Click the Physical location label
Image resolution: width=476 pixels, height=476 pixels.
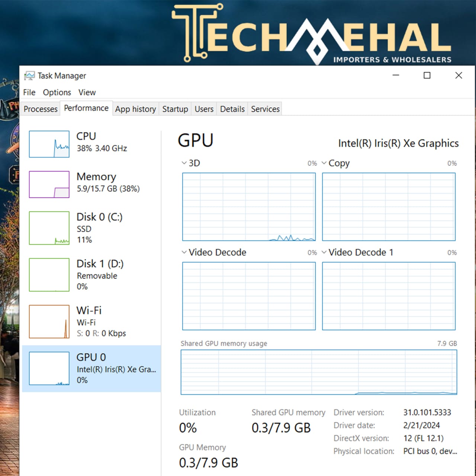coord(364,451)
